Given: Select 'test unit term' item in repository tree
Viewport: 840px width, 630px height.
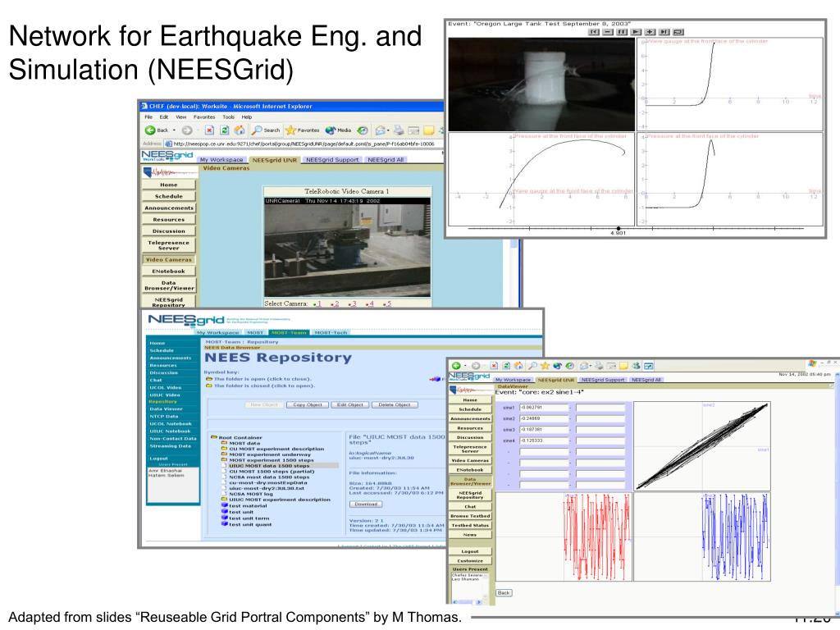Looking at the screenshot, I should [x=249, y=518].
